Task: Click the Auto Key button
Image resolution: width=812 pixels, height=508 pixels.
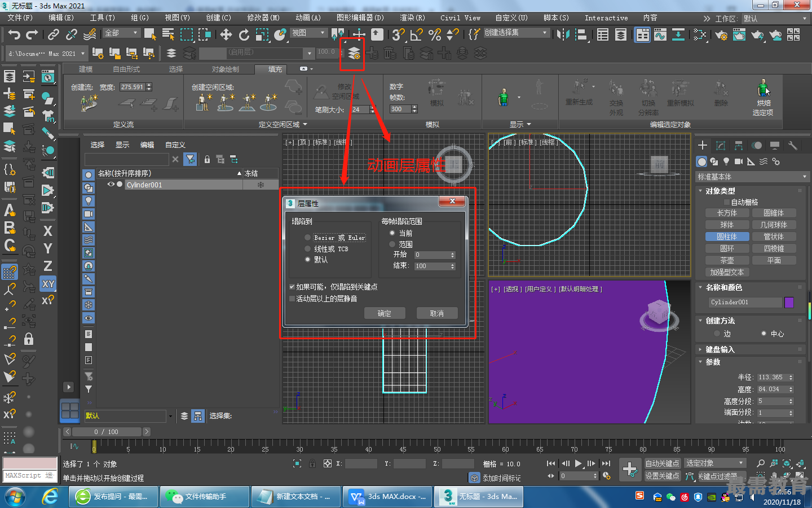Action: tap(662, 463)
